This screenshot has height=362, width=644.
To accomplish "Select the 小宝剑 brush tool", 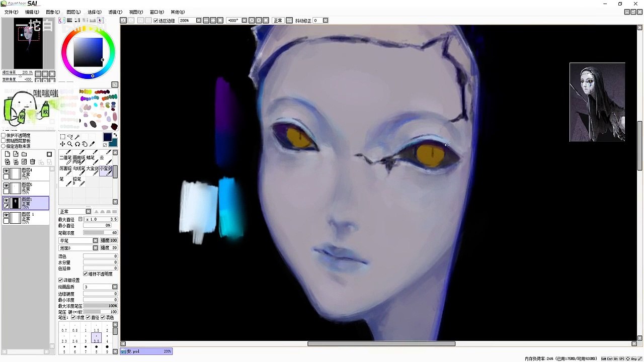I will [x=105, y=171].
